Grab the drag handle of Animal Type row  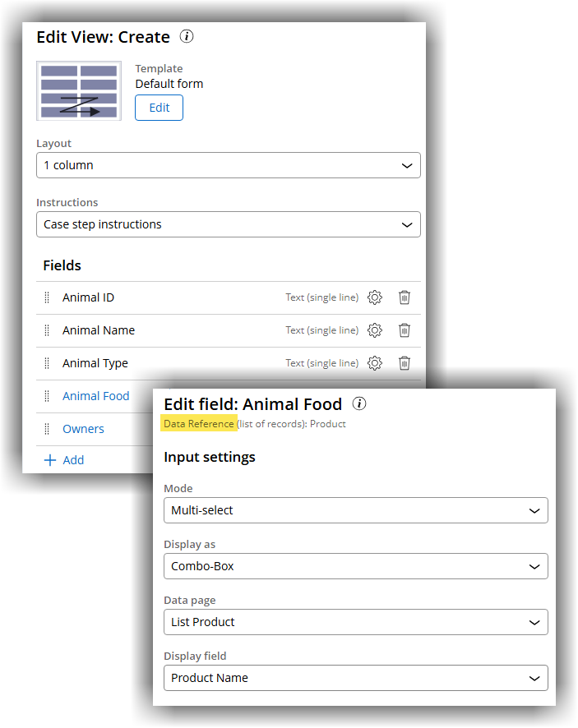pyautogui.click(x=47, y=363)
